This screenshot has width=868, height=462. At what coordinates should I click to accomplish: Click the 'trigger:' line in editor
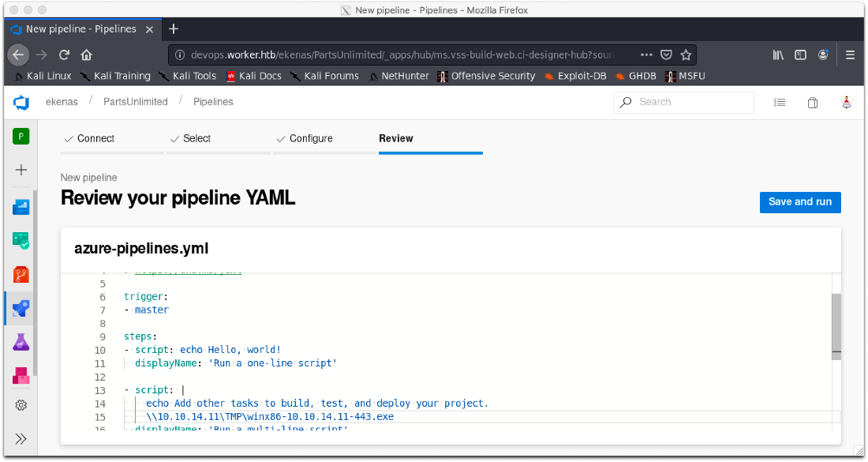146,297
